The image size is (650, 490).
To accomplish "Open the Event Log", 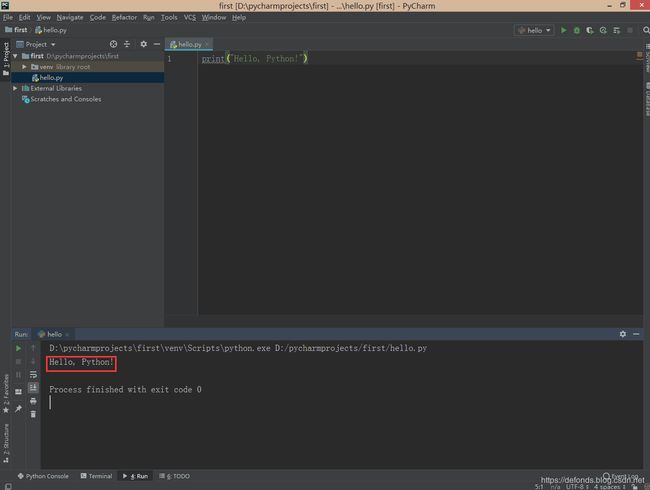I will coord(621,476).
